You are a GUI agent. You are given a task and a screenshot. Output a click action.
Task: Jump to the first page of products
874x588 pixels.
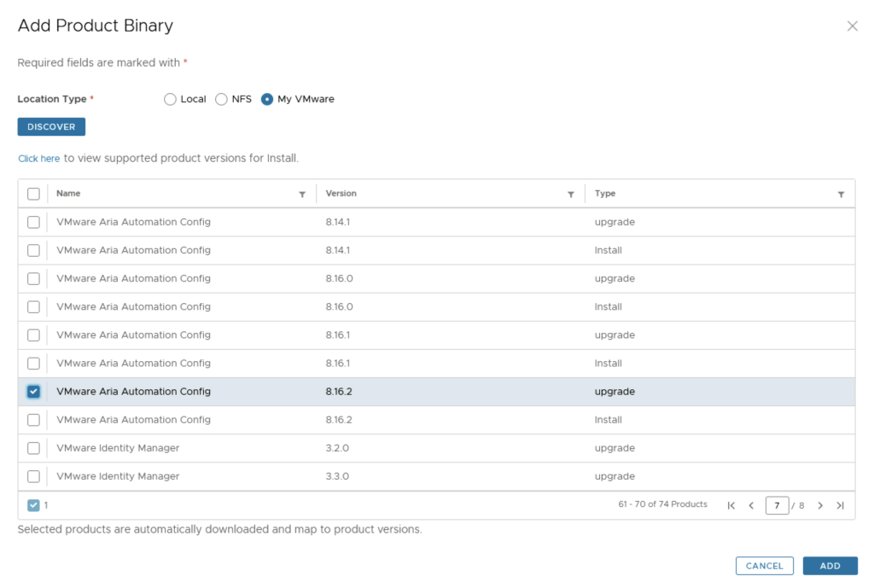coord(731,505)
